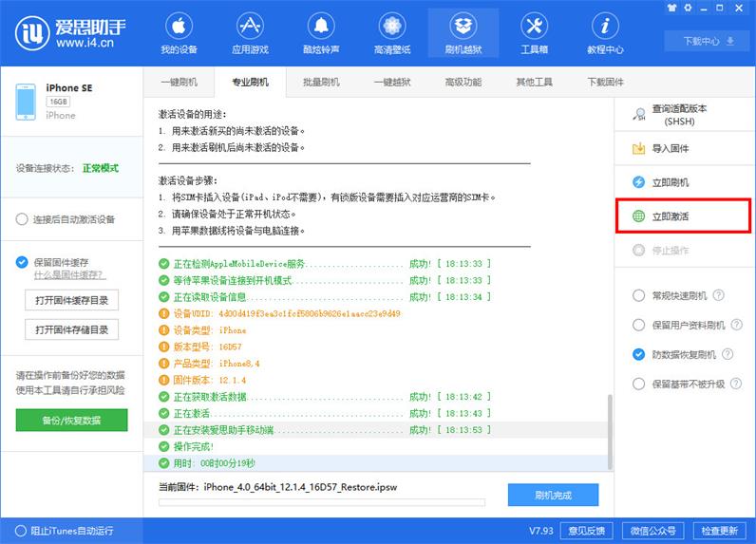Toggle 保留固件缓存 checkbox
This screenshot has height=544, width=756.
click(x=22, y=262)
